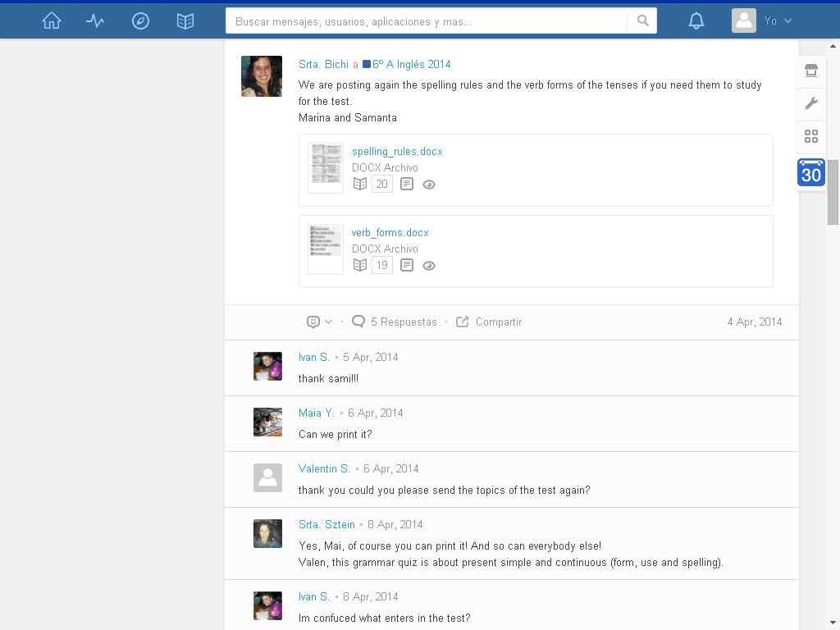840x630 pixels.
Task: Open the library book icon in navbar
Action: [185, 21]
